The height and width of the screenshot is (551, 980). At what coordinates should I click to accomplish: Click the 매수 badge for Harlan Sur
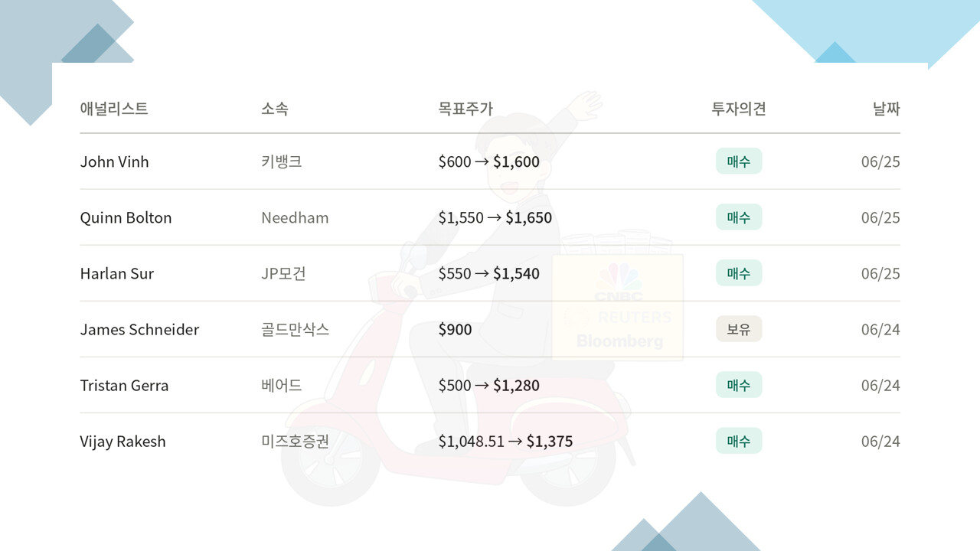coord(739,273)
